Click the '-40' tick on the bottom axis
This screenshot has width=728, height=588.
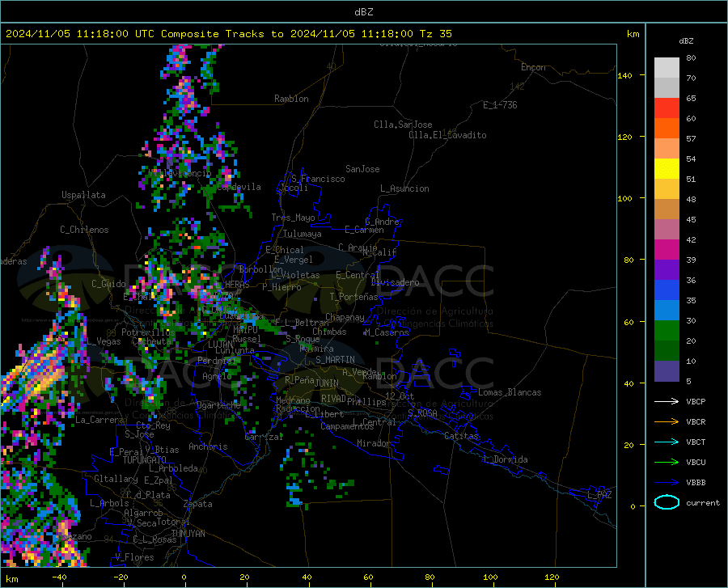coord(59,577)
